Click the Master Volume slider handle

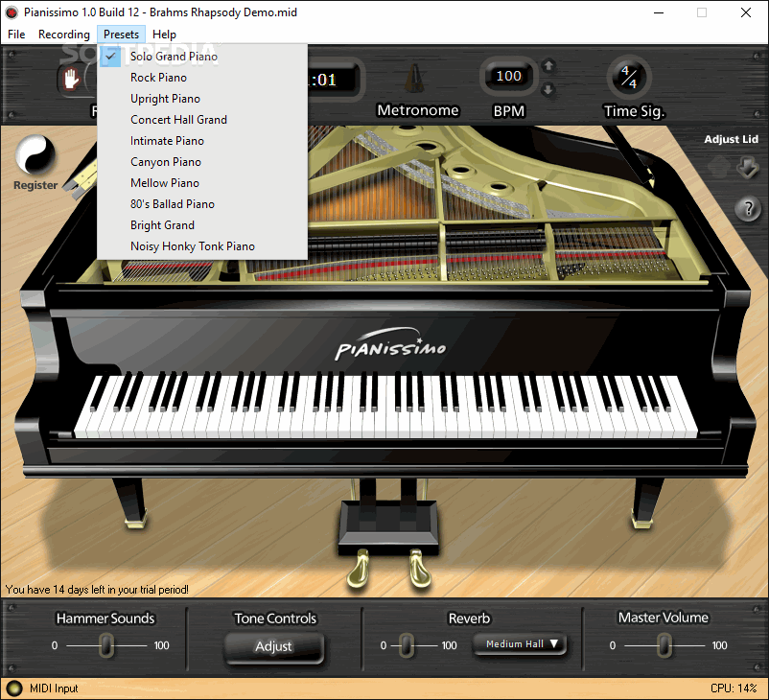(x=664, y=645)
